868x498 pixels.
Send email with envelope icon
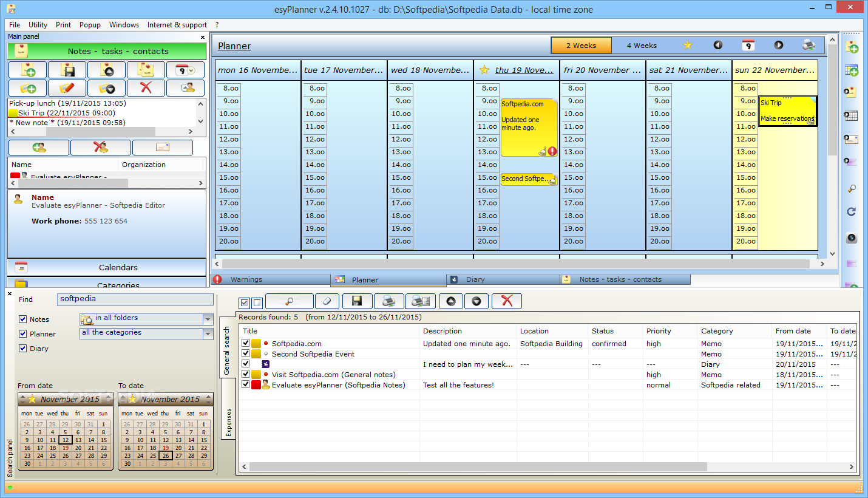pos(163,148)
